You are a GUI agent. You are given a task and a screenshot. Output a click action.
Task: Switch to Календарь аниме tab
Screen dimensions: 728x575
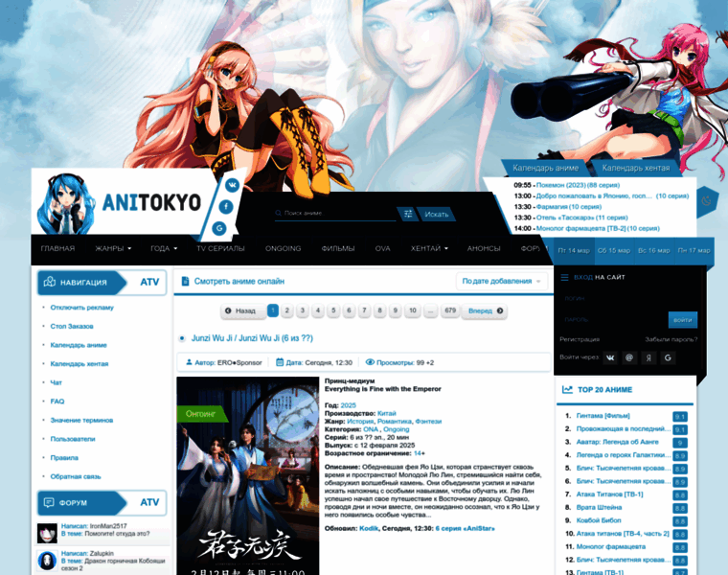(x=546, y=168)
